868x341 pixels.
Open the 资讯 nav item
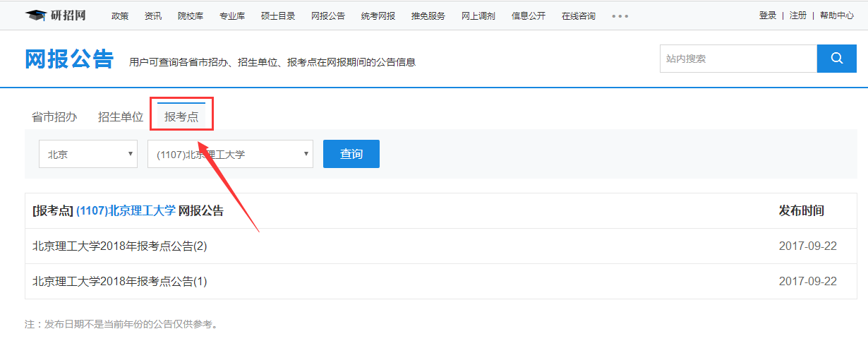(x=153, y=16)
